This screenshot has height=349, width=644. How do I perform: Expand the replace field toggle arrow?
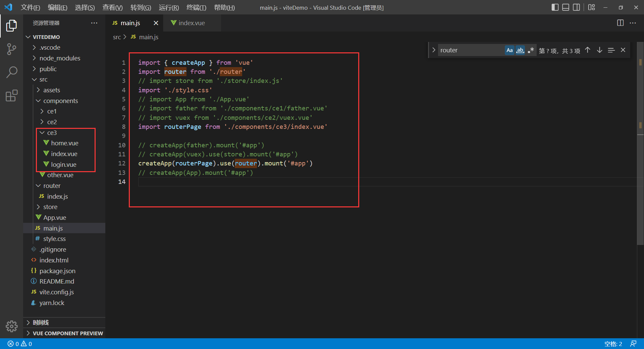[434, 50]
